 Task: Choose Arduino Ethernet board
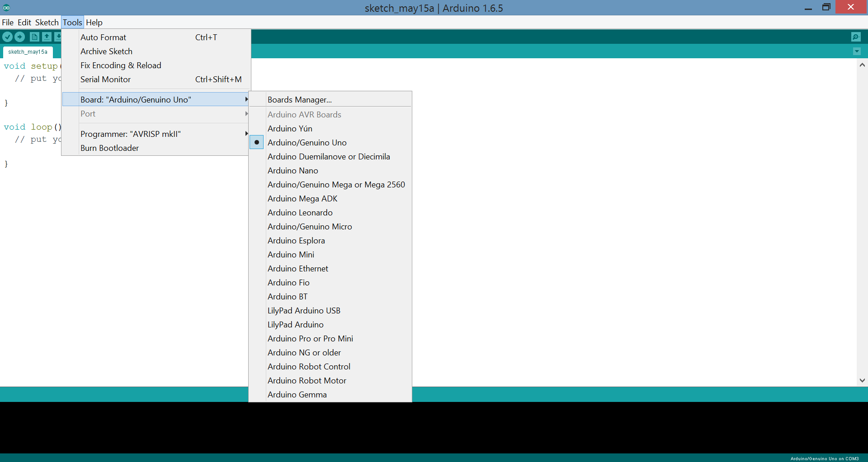click(x=330, y=269)
